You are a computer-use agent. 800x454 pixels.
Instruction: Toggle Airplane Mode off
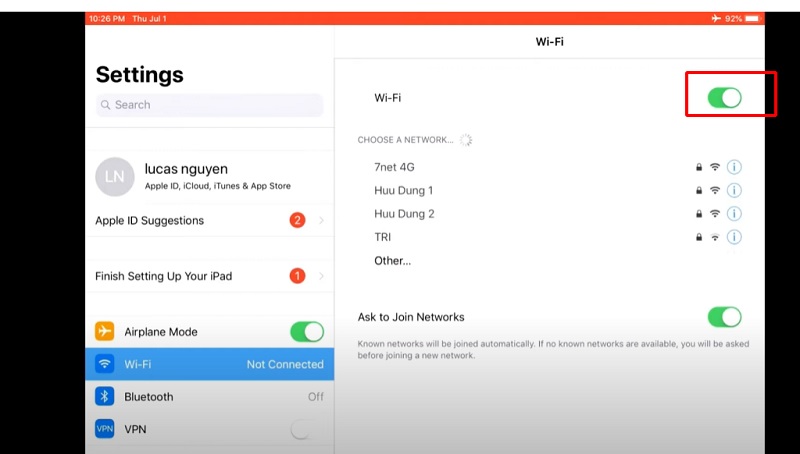pyautogui.click(x=306, y=332)
